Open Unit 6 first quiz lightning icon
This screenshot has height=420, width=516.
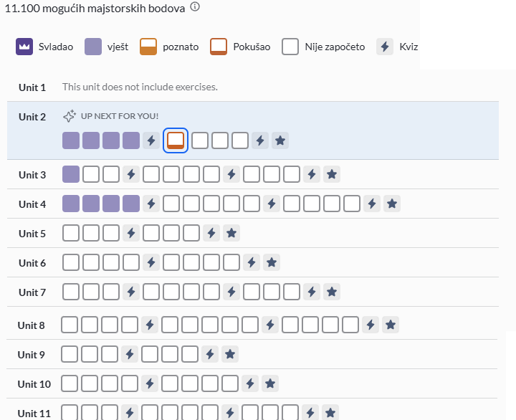[151, 263]
